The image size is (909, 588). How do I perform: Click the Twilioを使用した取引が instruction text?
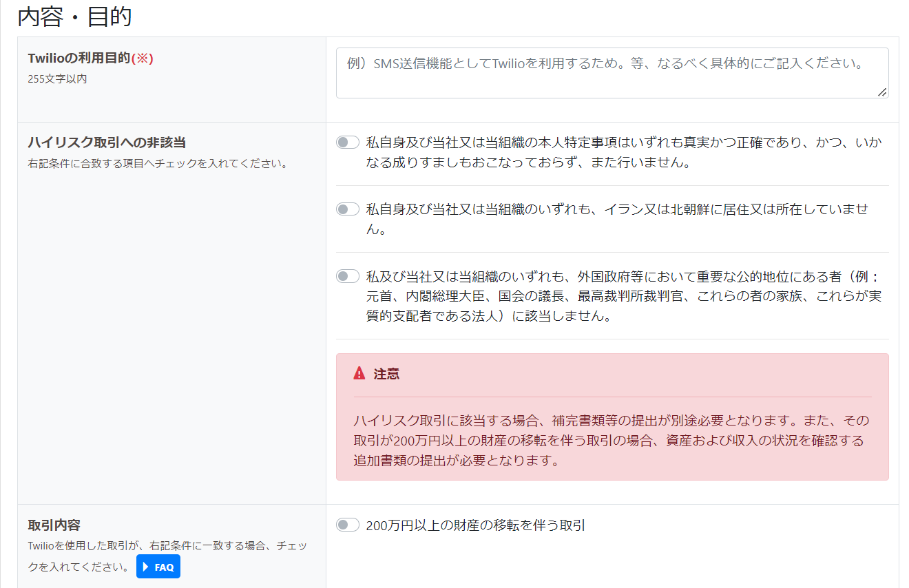tap(167, 556)
